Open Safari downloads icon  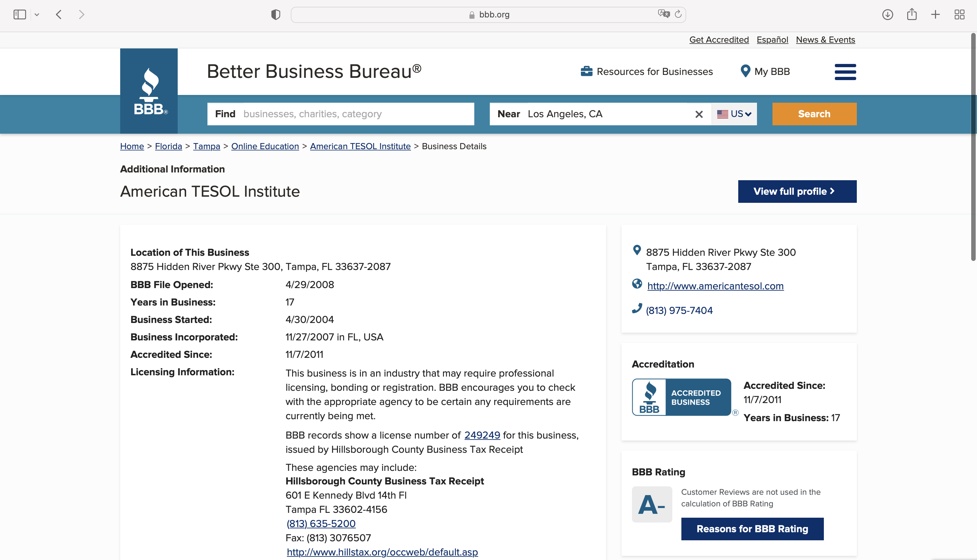[888, 15]
